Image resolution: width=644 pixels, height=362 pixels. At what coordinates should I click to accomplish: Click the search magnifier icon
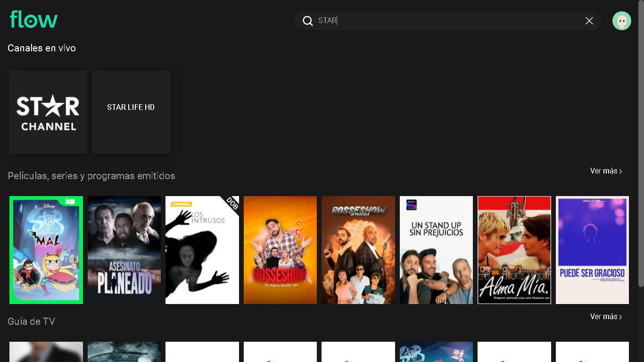[308, 21]
